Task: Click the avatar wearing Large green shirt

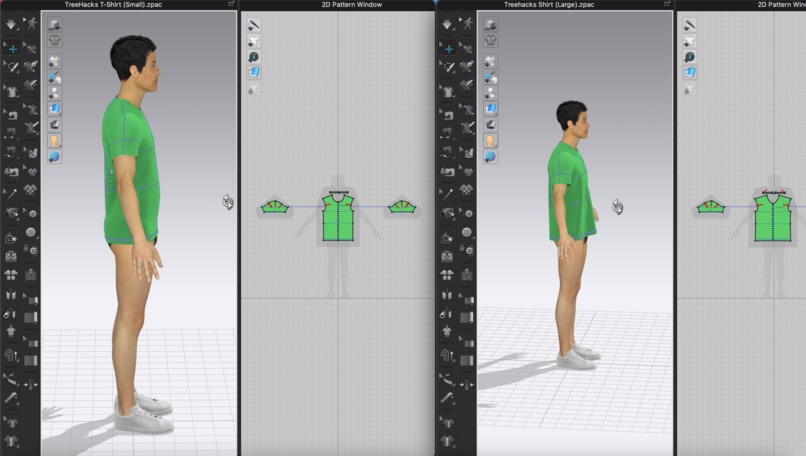Action: pyautogui.click(x=572, y=236)
